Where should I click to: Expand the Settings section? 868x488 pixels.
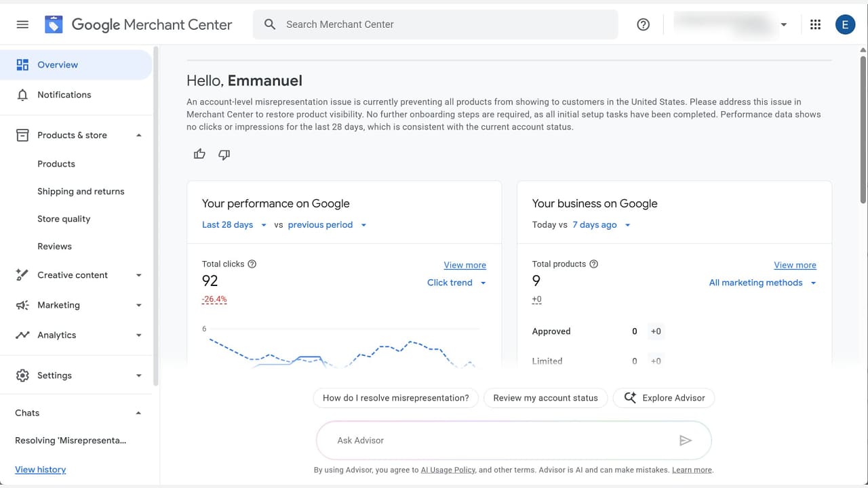pyautogui.click(x=139, y=375)
